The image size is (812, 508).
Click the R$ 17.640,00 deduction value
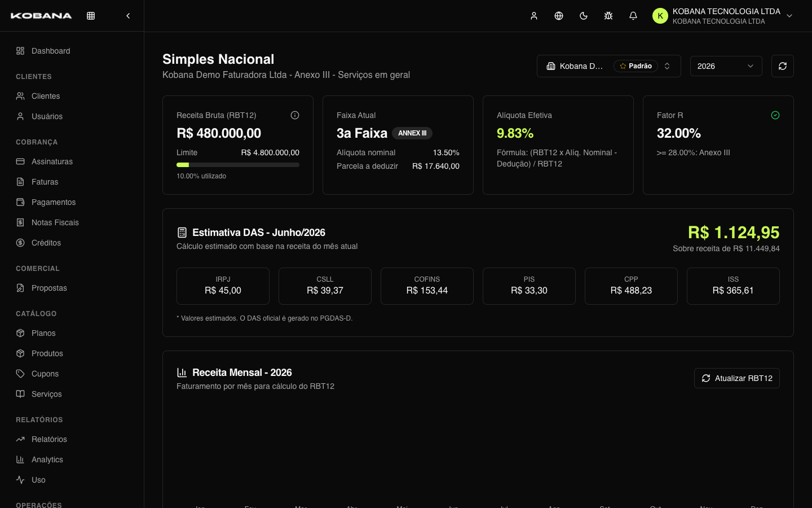click(436, 166)
